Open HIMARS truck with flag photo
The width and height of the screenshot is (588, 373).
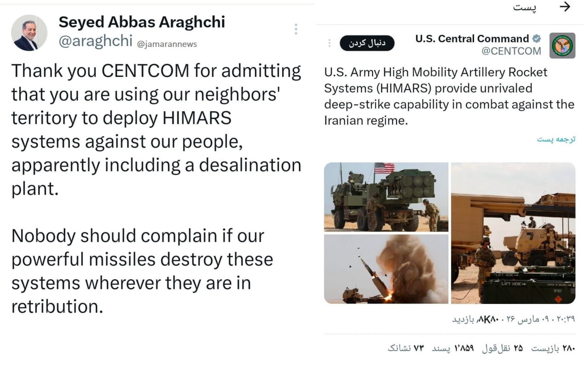tap(386, 197)
